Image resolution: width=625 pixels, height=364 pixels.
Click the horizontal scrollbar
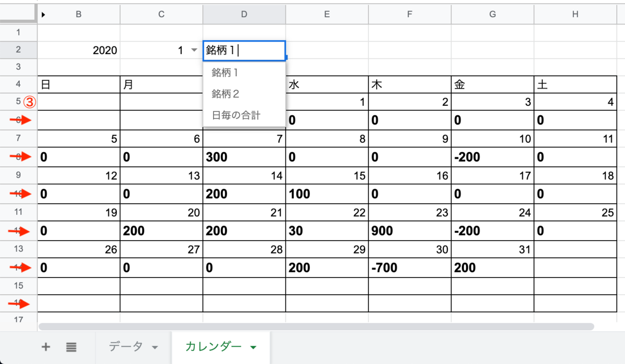(x=317, y=327)
